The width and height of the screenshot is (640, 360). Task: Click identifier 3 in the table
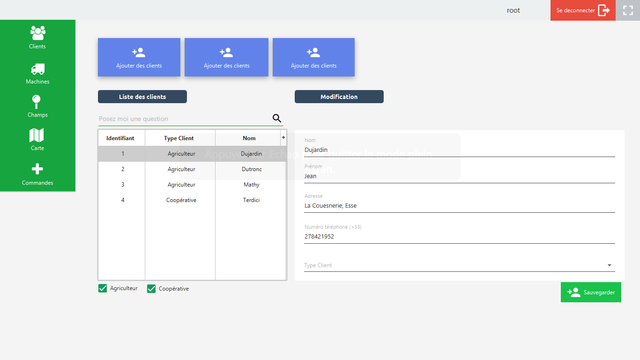coord(122,184)
